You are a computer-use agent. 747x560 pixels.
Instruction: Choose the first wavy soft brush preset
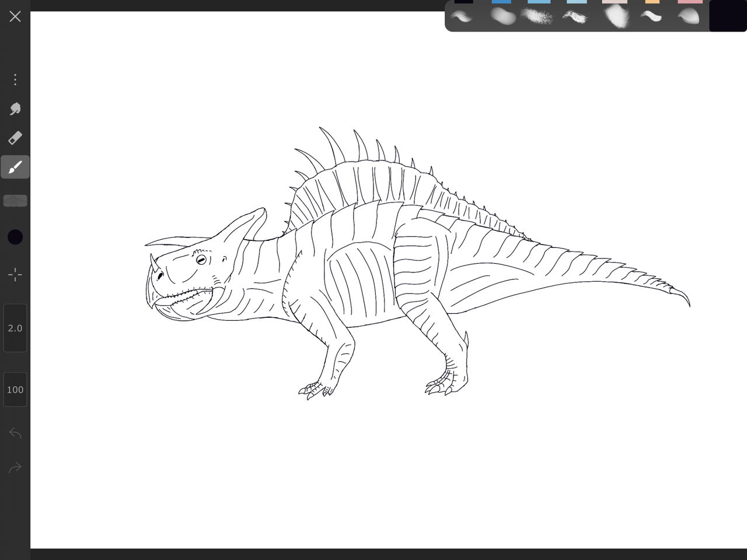point(462,16)
